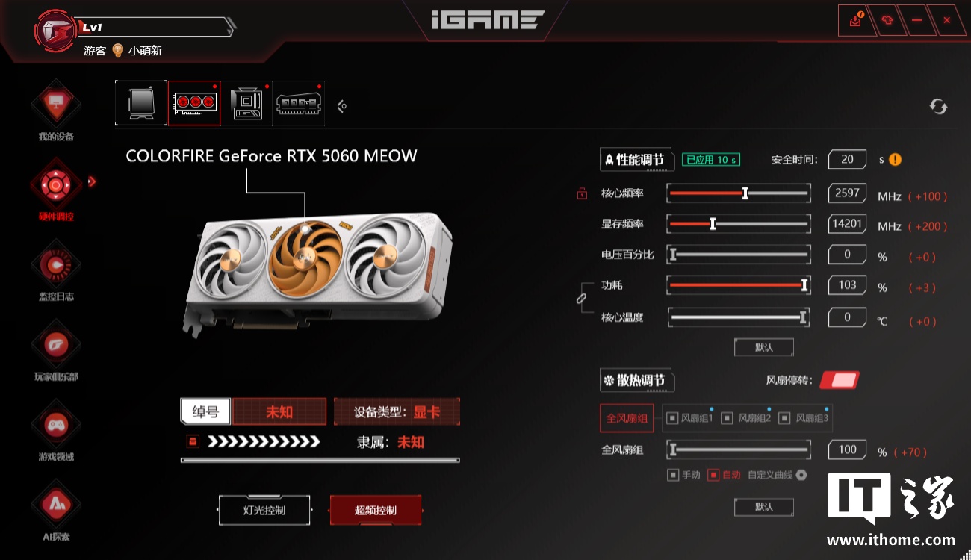
Task: Open 游戏领域 gamepad icon
Action: click(56, 424)
